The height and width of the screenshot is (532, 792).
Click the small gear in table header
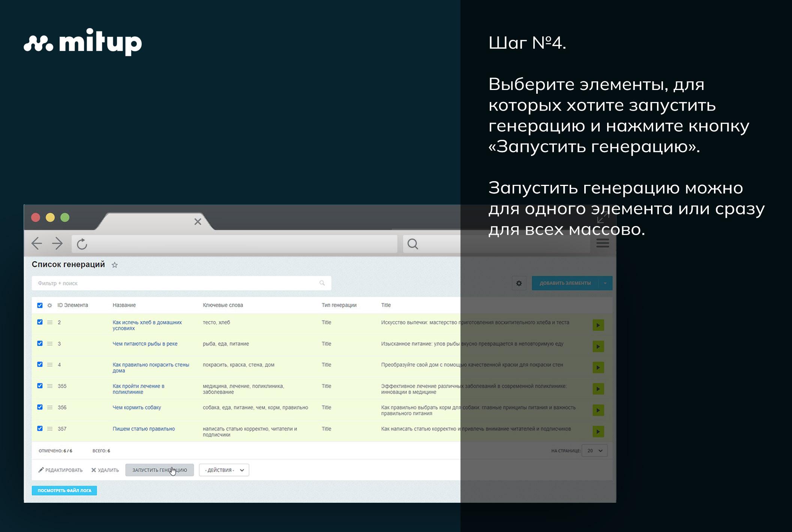coord(49,305)
